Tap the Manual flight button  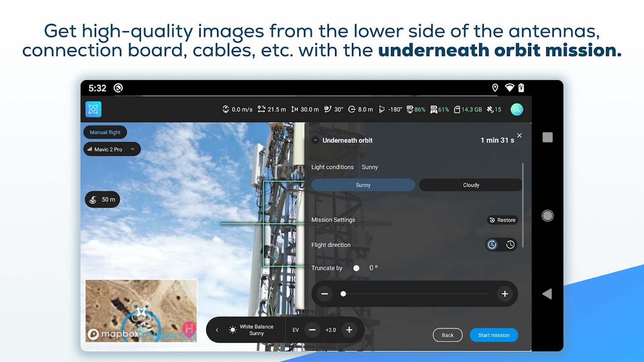click(105, 132)
